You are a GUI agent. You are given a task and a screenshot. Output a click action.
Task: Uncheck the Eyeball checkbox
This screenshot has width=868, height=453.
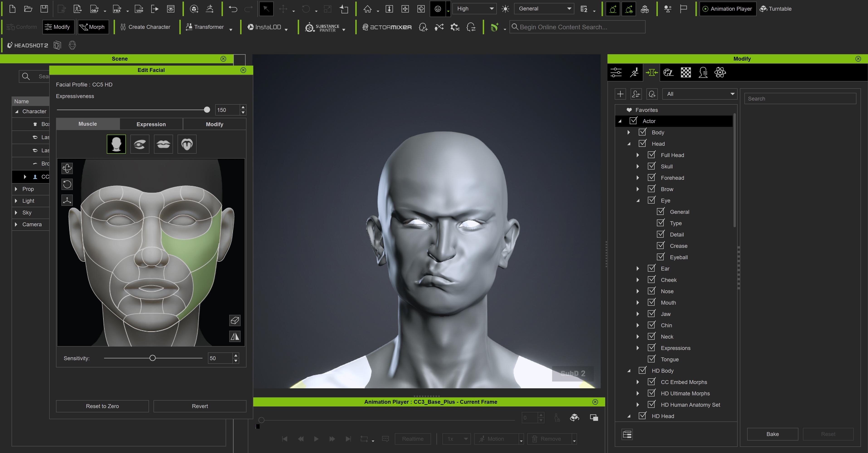click(x=661, y=257)
